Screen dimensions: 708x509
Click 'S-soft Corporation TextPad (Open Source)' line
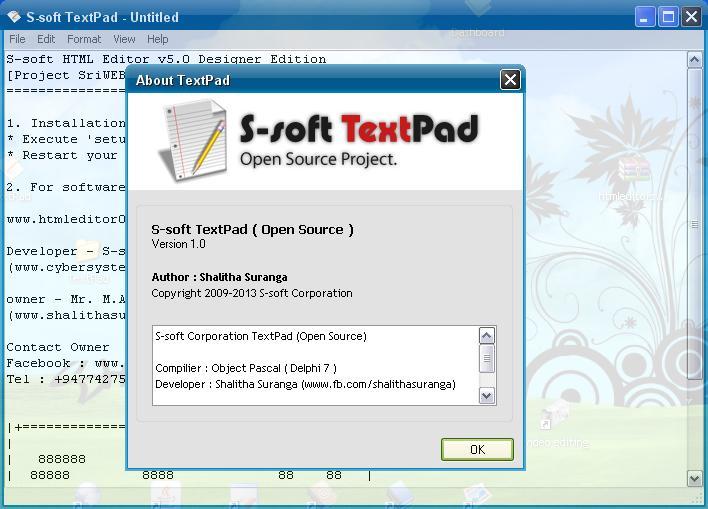click(261, 336)
